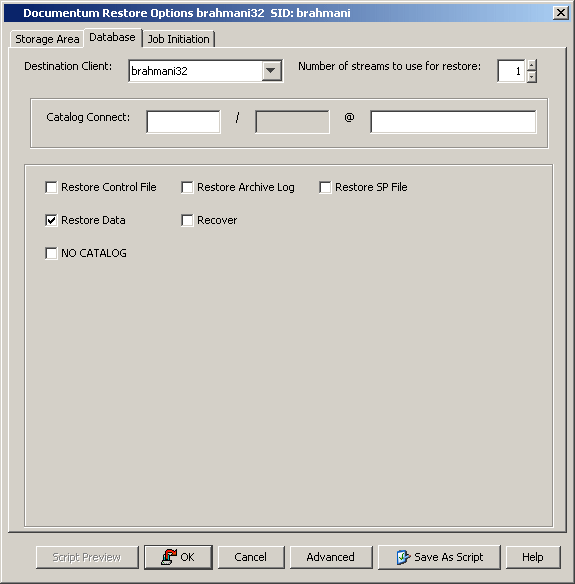Tick the NO CATALOG checkbox
Screen dimensions: 575x584
click(x=51, y=253)
